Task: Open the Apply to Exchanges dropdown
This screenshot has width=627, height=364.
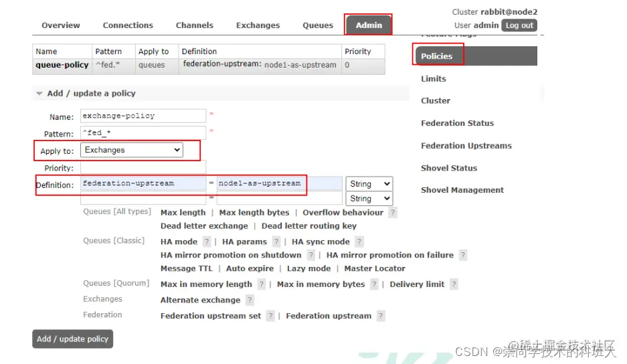Action: pyautogui.click(x=132, y=150)
